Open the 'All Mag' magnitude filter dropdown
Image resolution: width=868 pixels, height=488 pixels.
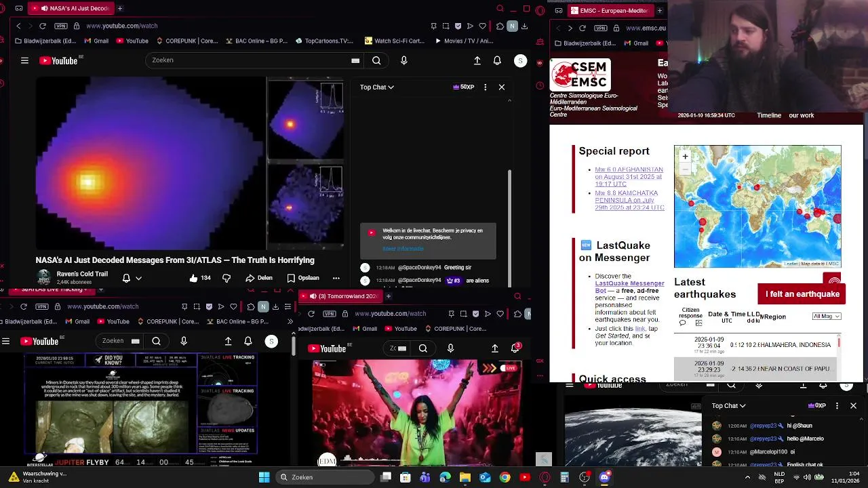(x=827, y=317)
